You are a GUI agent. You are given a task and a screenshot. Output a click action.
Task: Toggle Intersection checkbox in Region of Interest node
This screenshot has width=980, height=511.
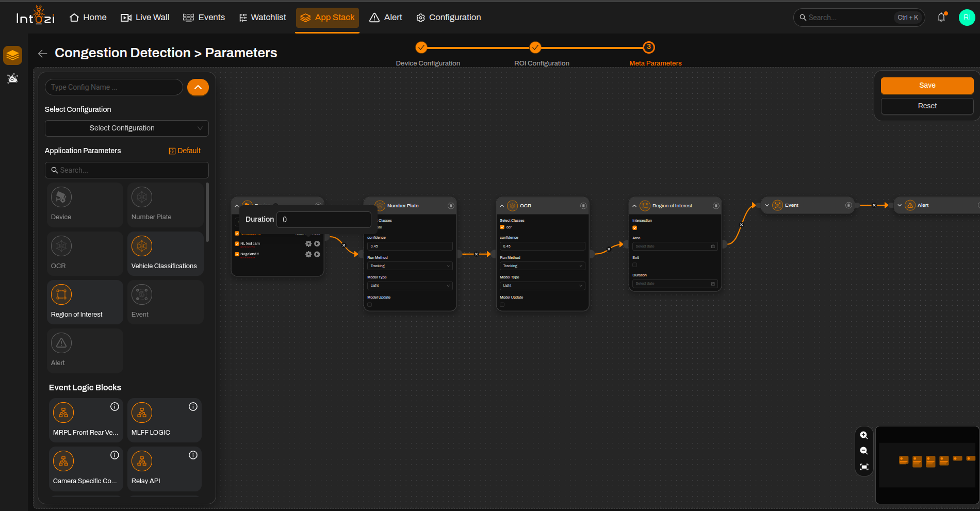tap(634, 227)
